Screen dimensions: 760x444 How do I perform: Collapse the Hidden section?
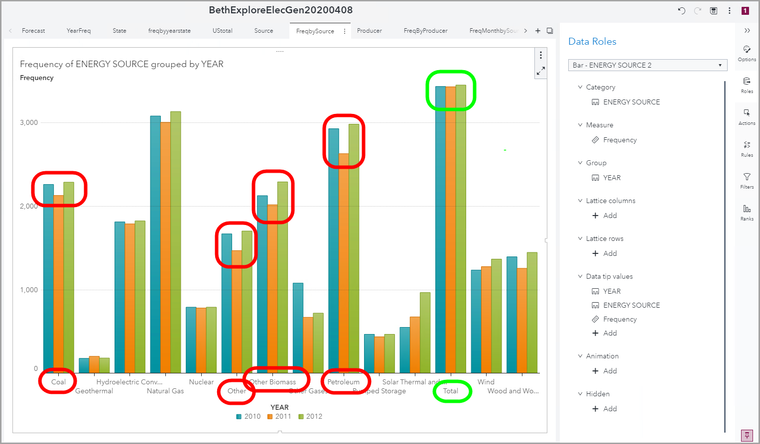tap(580, 393)
